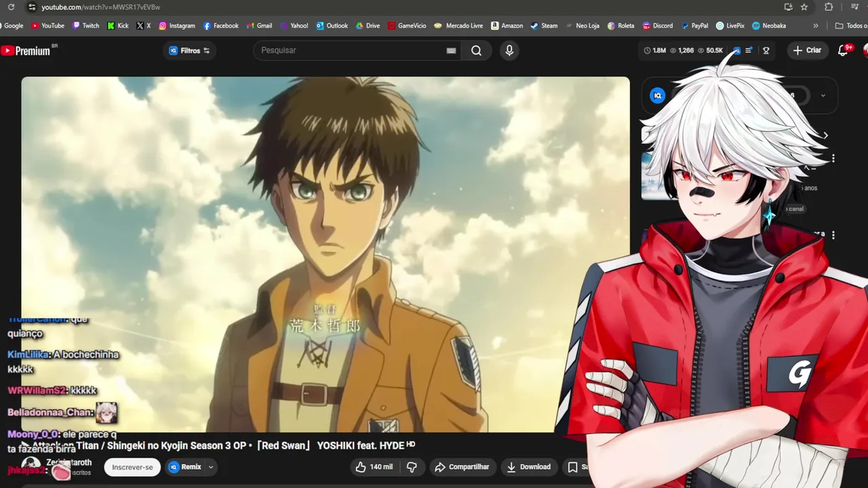This screenshot has width=868, height=488.
Task: Click the playlist list icon in header
Action: point(749,51)
